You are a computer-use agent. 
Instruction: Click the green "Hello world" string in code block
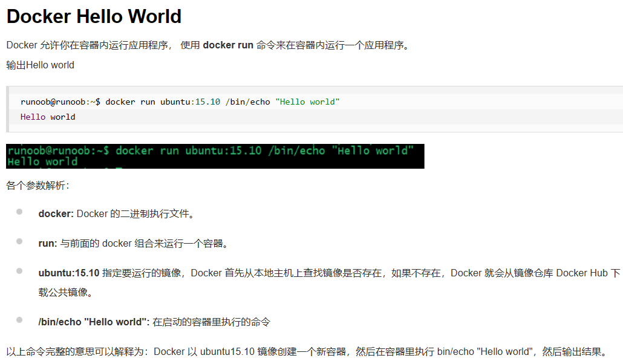click(307, 102)
